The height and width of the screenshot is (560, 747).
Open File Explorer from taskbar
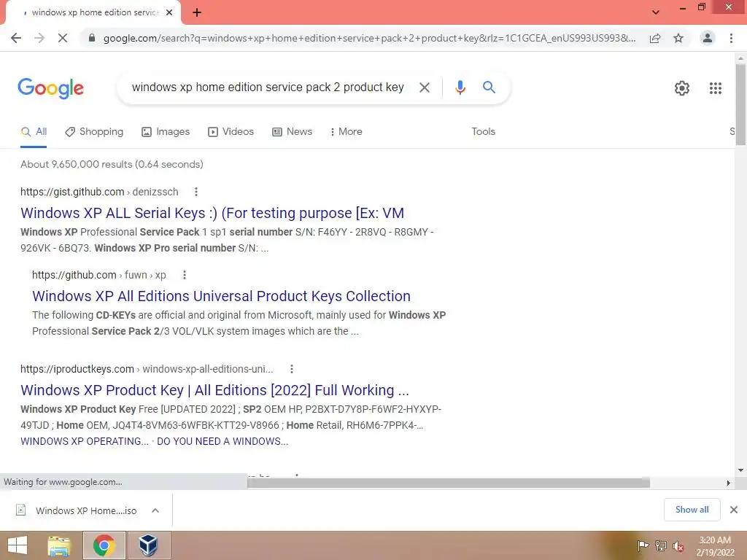coord(58,545)
